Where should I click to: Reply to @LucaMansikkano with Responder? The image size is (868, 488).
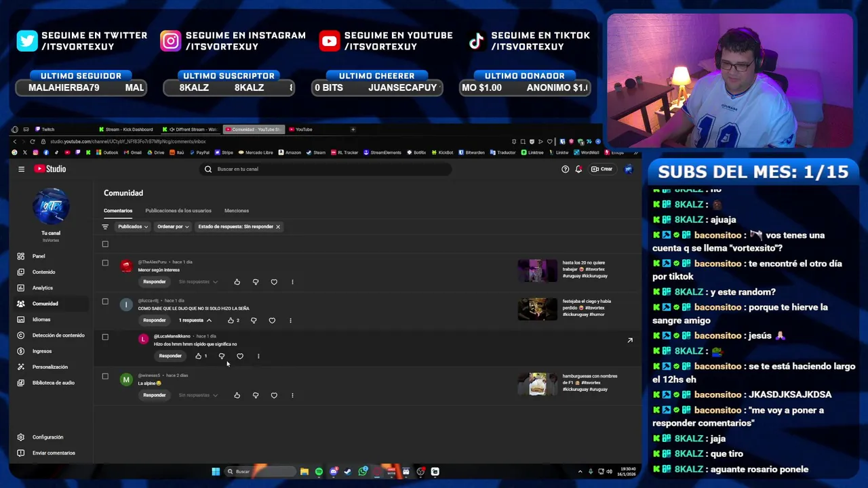point(170,356)
